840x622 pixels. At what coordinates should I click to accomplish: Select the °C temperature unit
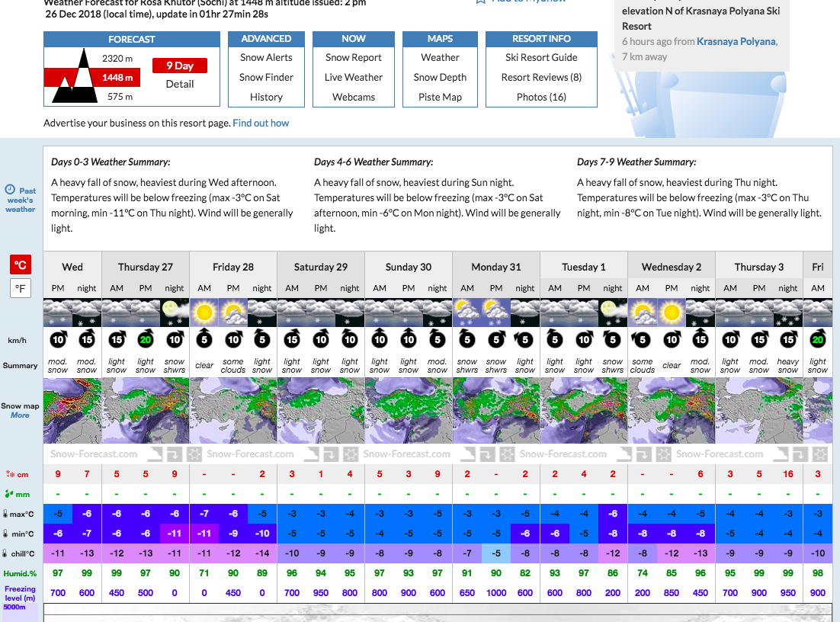pyautogui.click(x=21, y=265)
